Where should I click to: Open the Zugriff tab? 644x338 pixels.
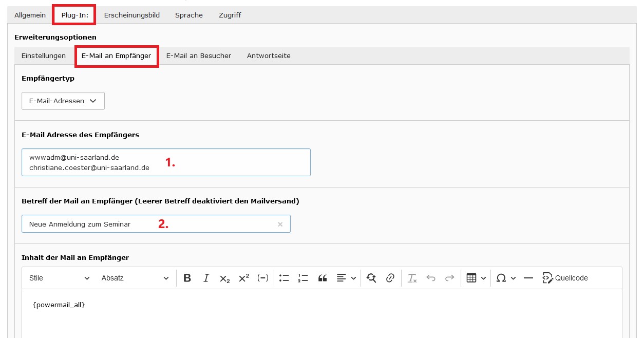coord(230,15)
